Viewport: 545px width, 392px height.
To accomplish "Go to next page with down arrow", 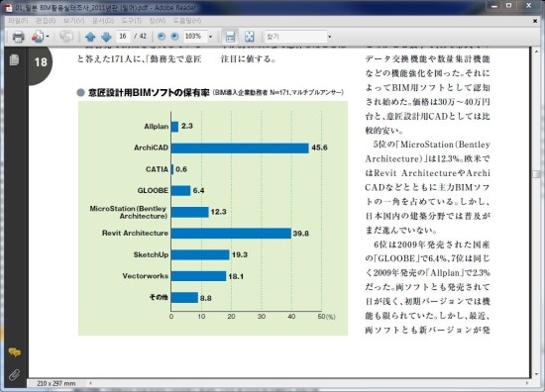I will 106,37.
